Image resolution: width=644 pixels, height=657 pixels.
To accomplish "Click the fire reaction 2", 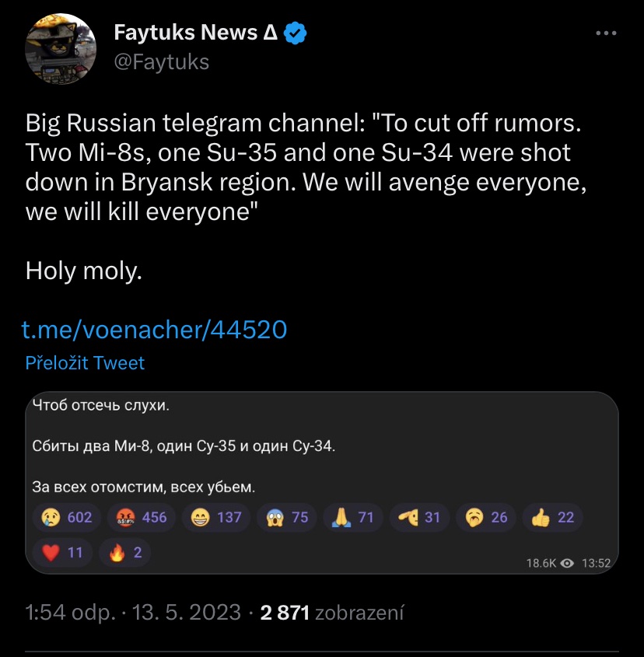I will coord(126,553).
